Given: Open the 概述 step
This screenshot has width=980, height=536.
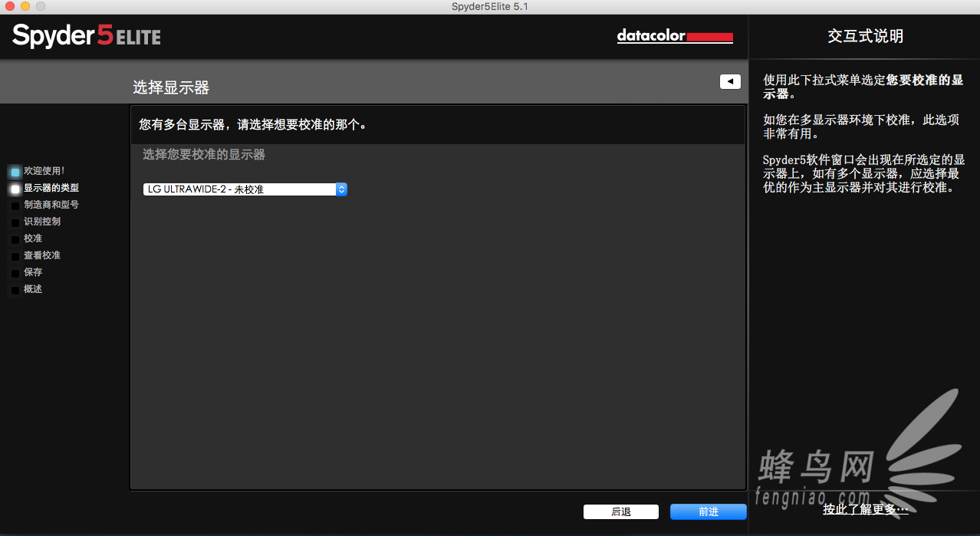Looking at the screenshot, I should coord(33,289).
